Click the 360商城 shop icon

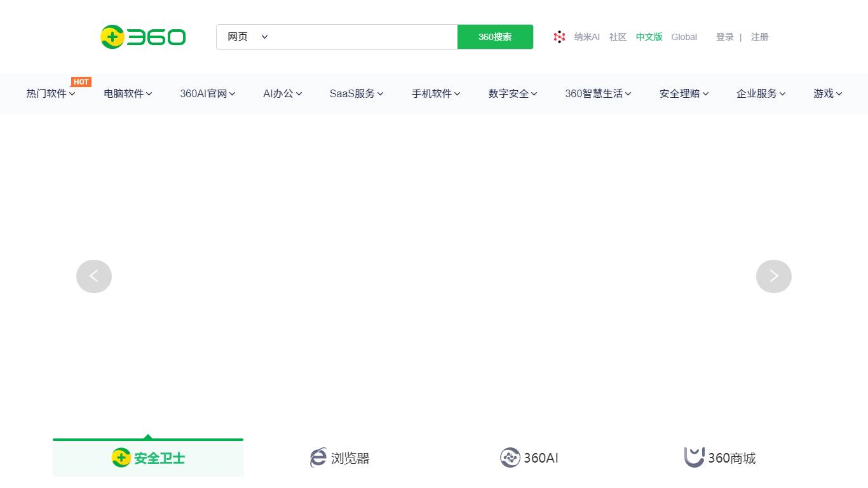694,457
